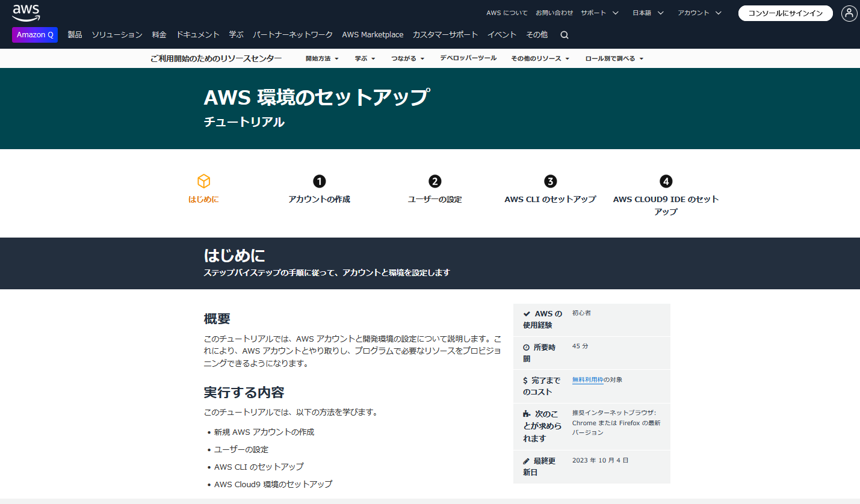Select the はじめに step label
This screenshot has height=504, width=860.
203,199
